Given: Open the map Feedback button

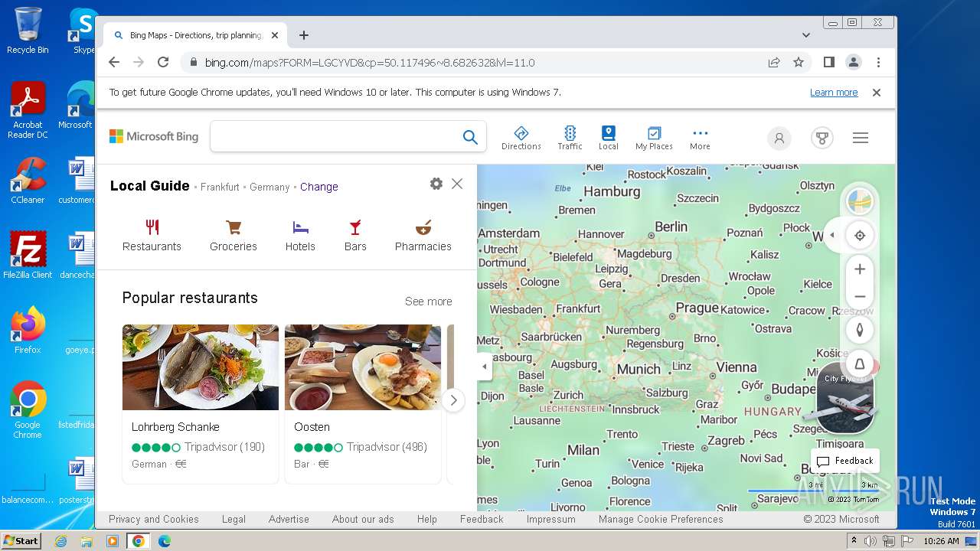Looking at the screenshot, I should pyautogui.click(x=845, y=461).
